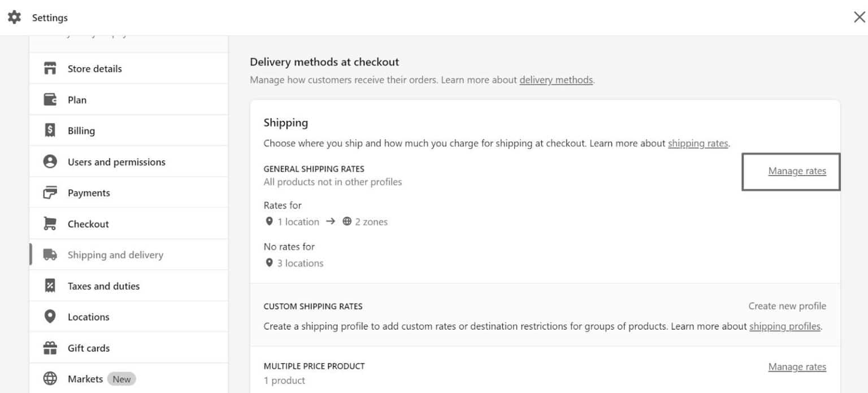Image resolution: width=868 pixels, height=393 pixels.
Task: Select the Store details storefront icon
Action: 50,68
